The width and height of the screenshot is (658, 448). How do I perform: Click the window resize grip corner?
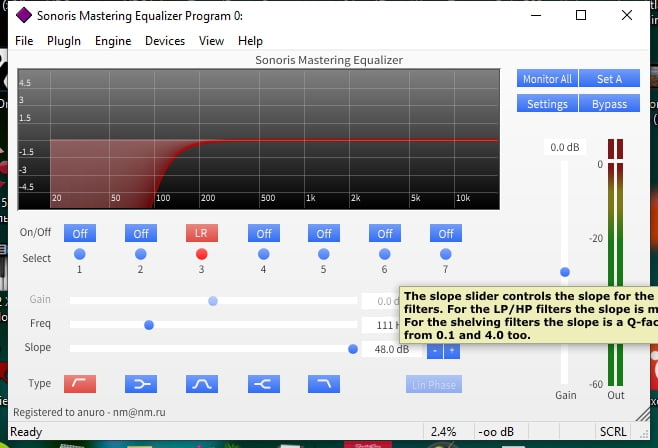coord(643,433)
